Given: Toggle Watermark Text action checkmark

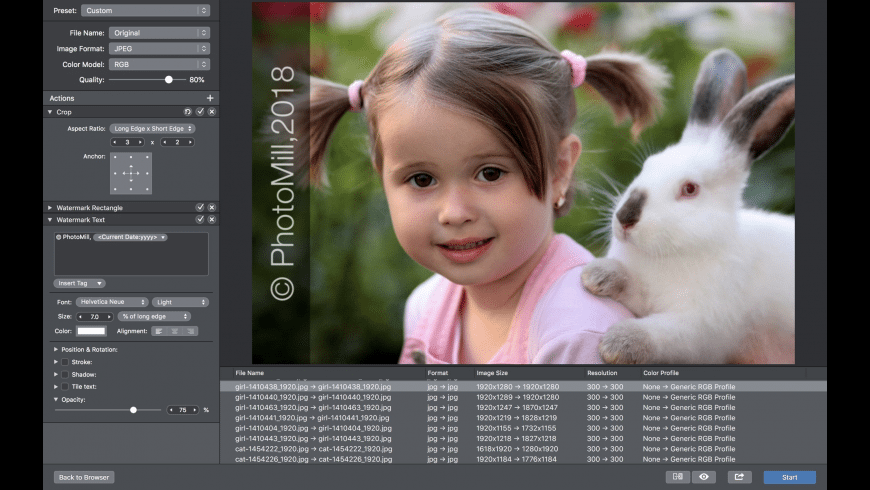Looking at the screenshot, I should (x=200, y=219).
